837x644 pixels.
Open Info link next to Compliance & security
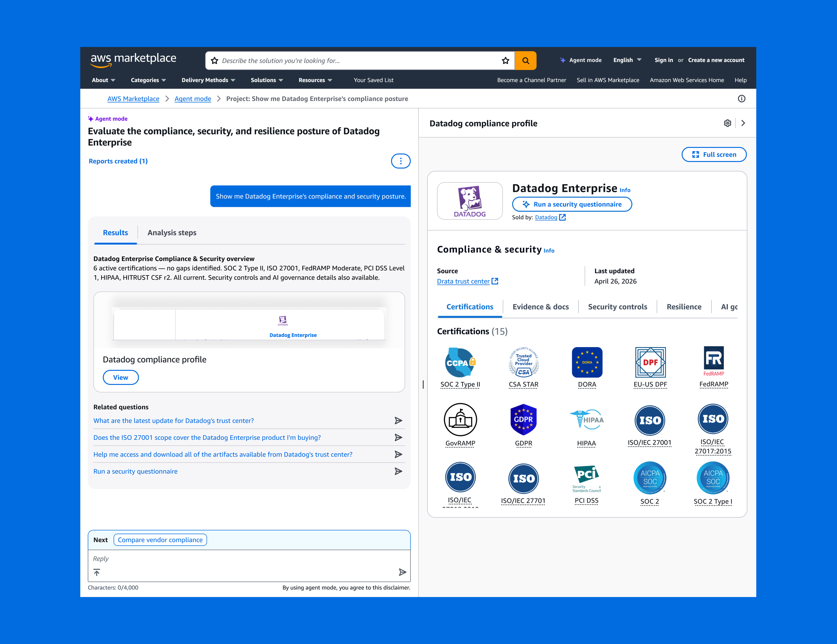[x=549, y=251]
